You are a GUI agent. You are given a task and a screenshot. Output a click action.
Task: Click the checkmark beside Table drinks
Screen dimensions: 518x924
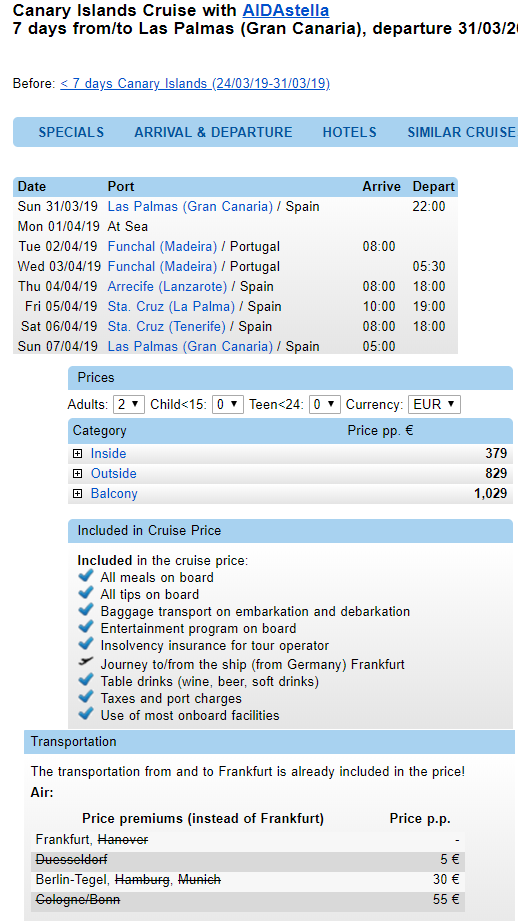click(x=86, y=679)
